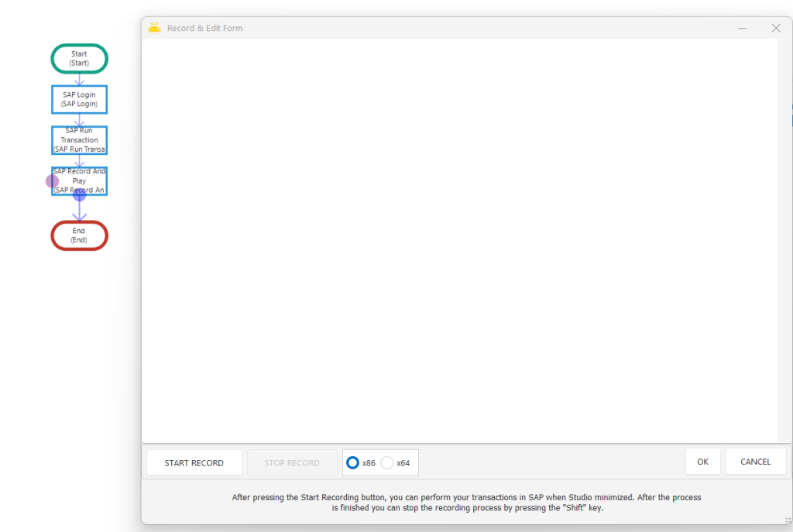Select the SAP Run Transaction activity node

[x=79, y=140]
